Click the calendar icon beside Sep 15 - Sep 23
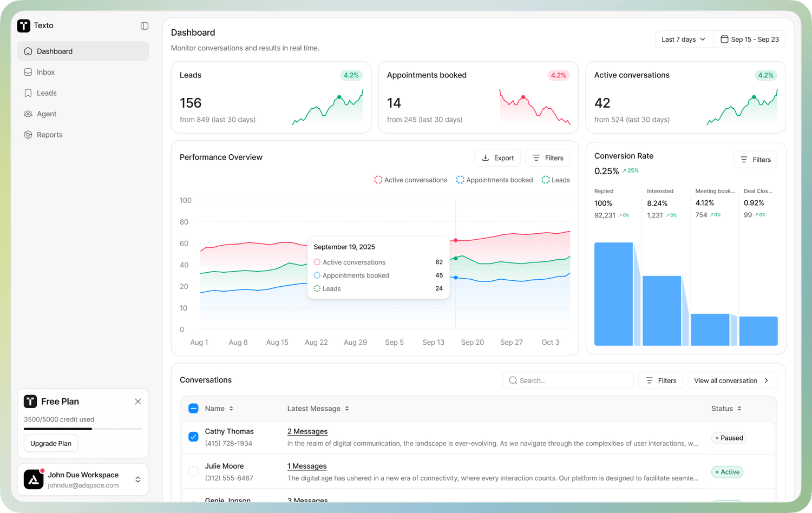 click(x=724, y=40)
